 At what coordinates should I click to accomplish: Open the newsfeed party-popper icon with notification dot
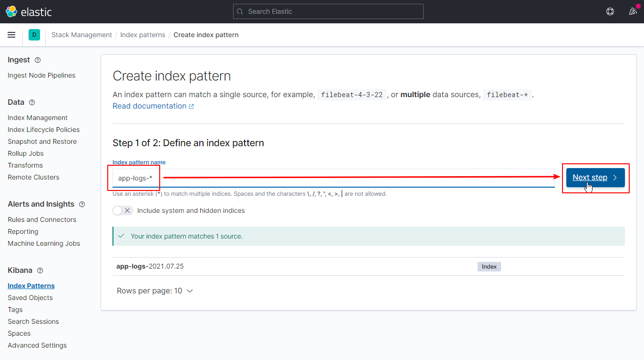(633, 11)
